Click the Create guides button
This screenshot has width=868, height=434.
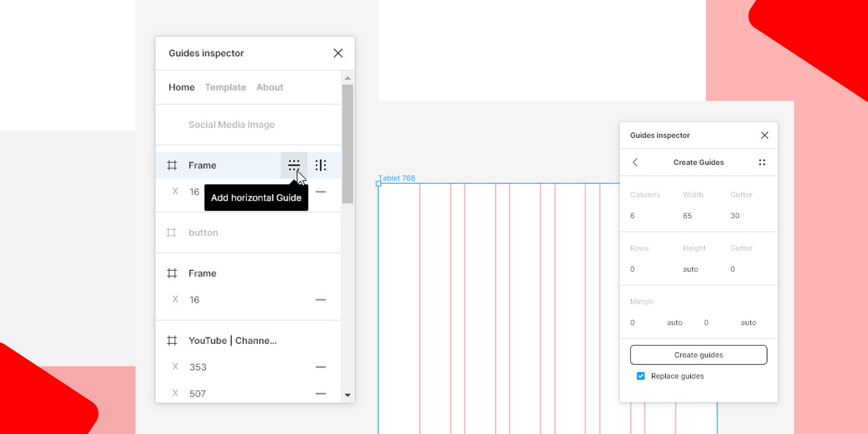point(699,355)
